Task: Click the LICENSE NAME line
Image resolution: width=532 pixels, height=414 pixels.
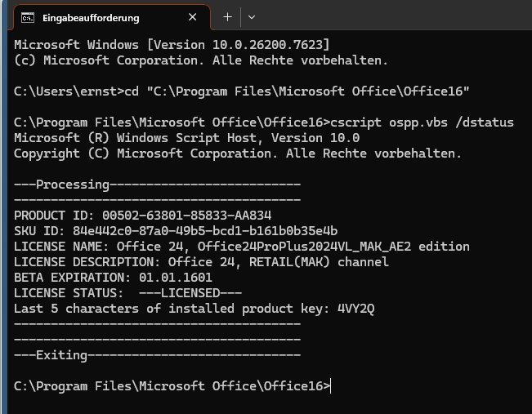Action: coord(242,247)
